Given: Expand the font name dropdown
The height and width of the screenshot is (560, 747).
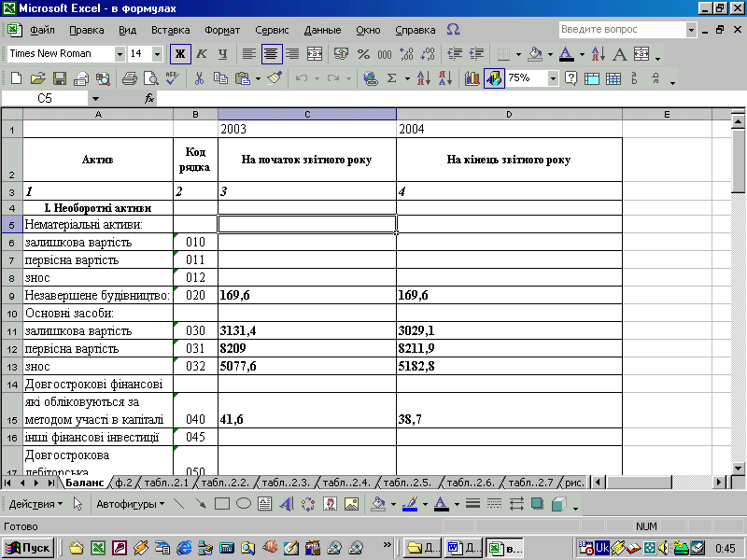Looking at the screenshot, I should pos(120,54).
